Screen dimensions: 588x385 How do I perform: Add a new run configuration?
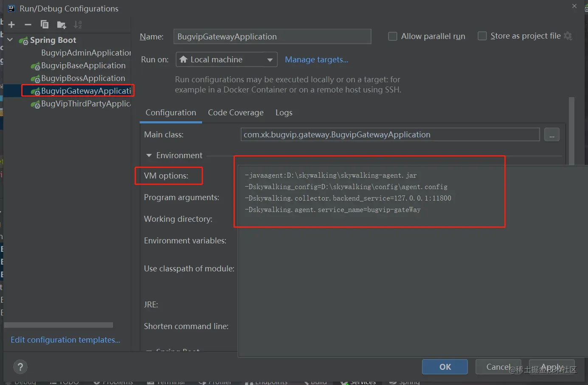(x=11, y=25)
